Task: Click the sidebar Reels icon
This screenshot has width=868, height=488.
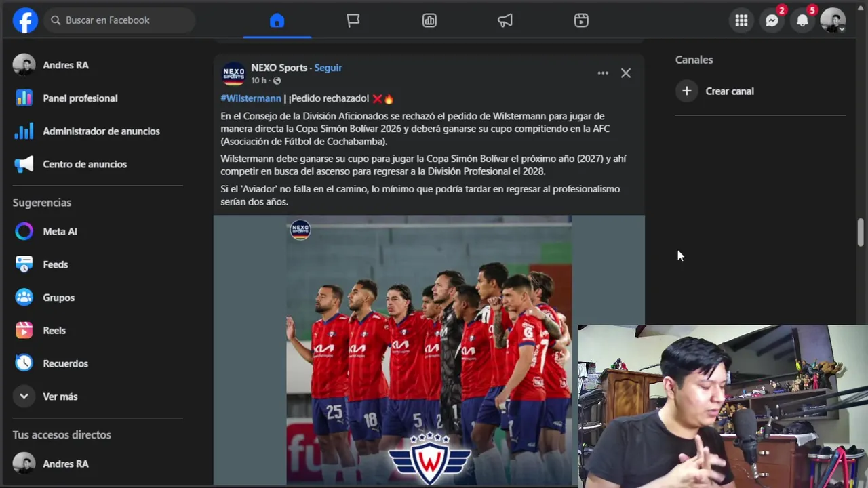Action: coord(24,331)
